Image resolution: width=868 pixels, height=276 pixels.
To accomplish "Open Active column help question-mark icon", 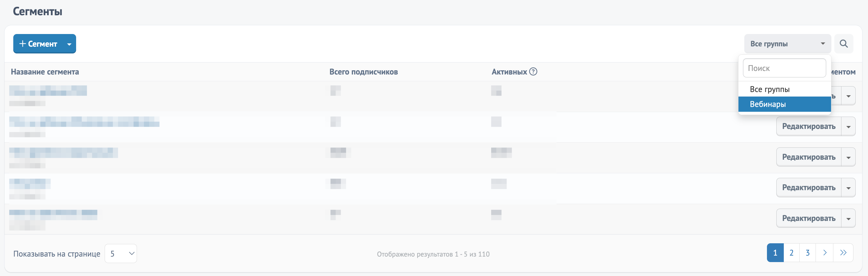I will click(533, 72).
